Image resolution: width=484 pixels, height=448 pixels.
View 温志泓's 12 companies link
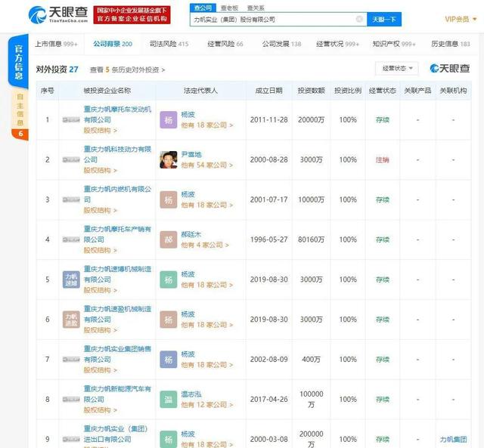click(207, 404)
